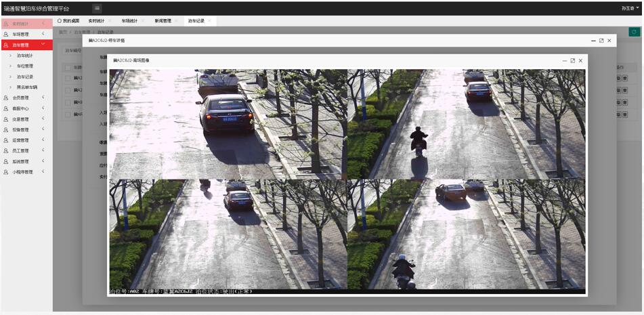Maximize the 离场图像 image popup
The image size is (644, 315).
pyautogui.click(x=572, y=60)
